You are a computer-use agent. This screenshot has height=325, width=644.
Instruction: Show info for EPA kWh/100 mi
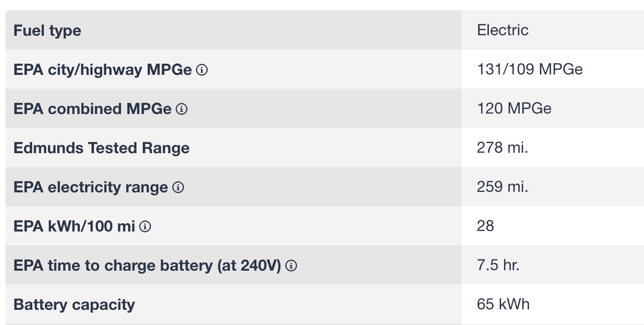pyautogui.click(x=145, y=227)
